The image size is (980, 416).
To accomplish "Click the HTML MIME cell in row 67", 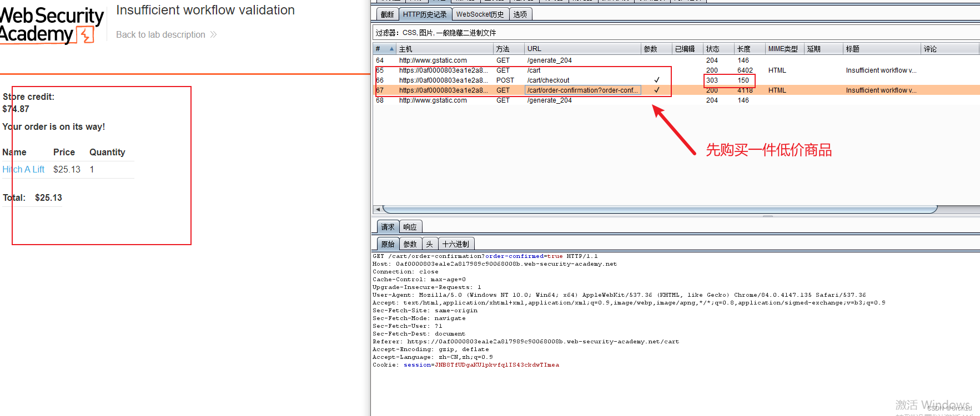I will click(x=777, y=90).
